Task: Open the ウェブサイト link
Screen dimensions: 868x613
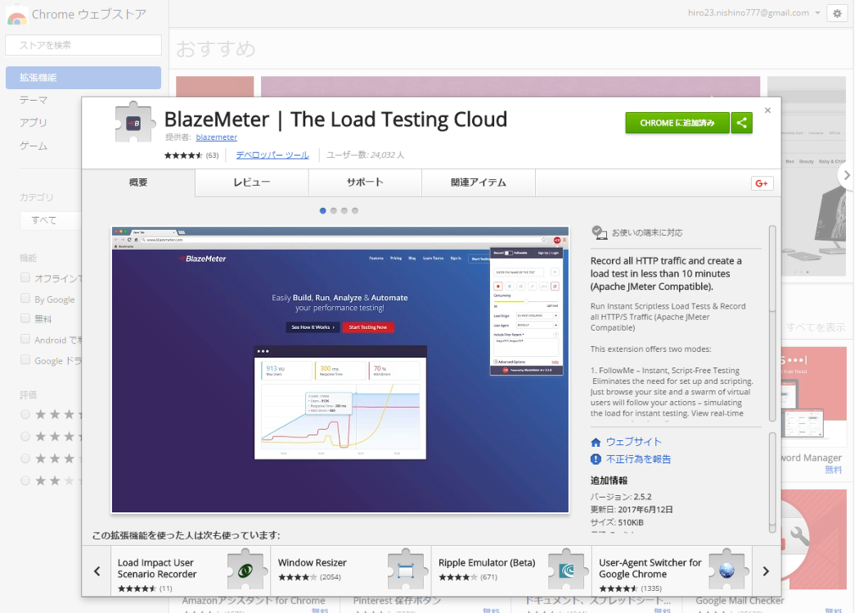Action: 634,442
